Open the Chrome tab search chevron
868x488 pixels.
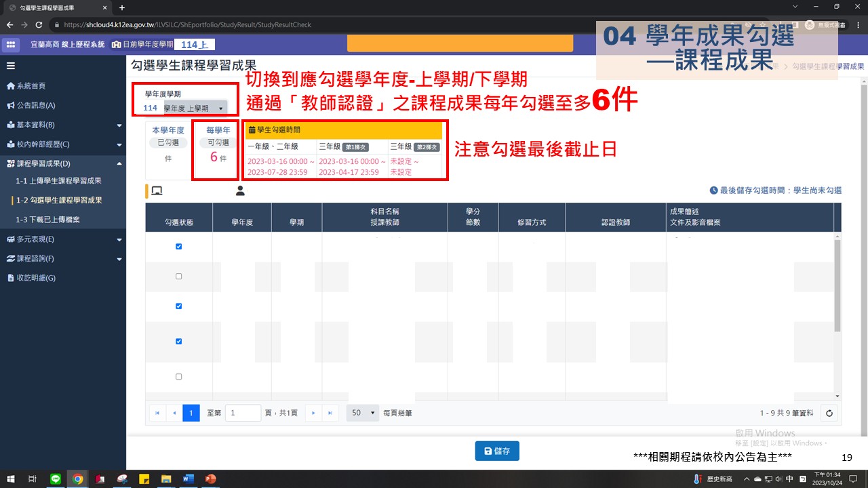[x=795, y=7]
